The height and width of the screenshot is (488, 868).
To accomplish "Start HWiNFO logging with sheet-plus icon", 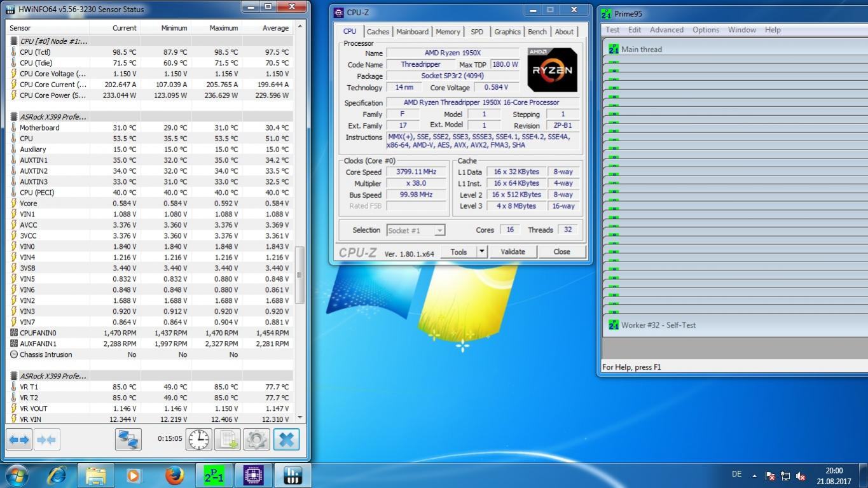I will click(228, 440).
